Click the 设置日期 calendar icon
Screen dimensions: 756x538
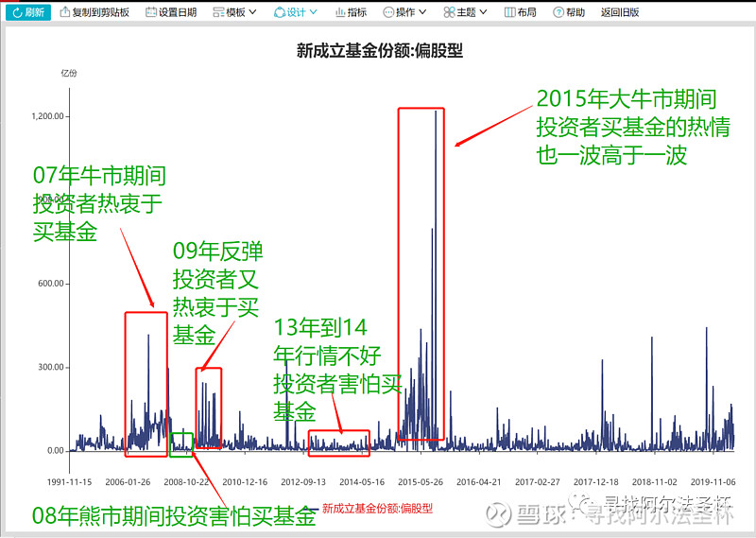tap(151, 12)
